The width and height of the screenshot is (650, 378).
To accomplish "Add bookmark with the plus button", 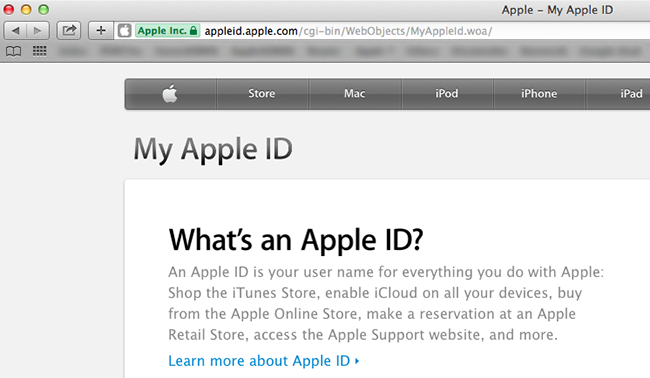I will point(101,31).
